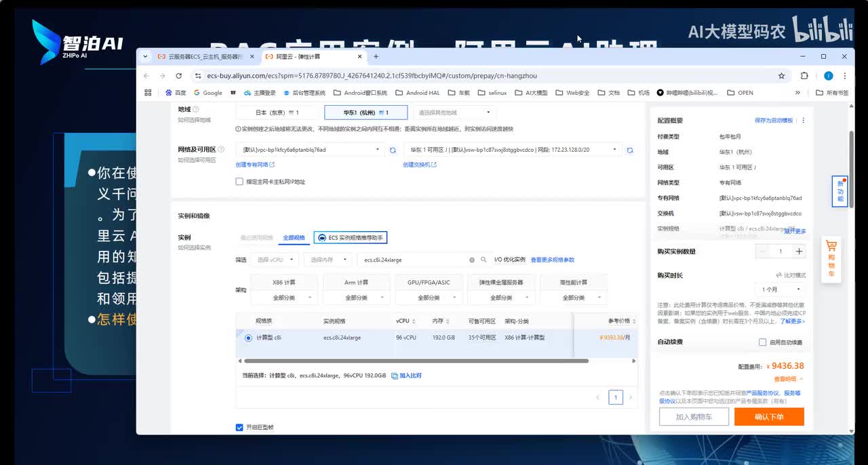Click the 加入比对 compare icon link
Viewport: 868px width, 465px height.
tap(406, 376)
